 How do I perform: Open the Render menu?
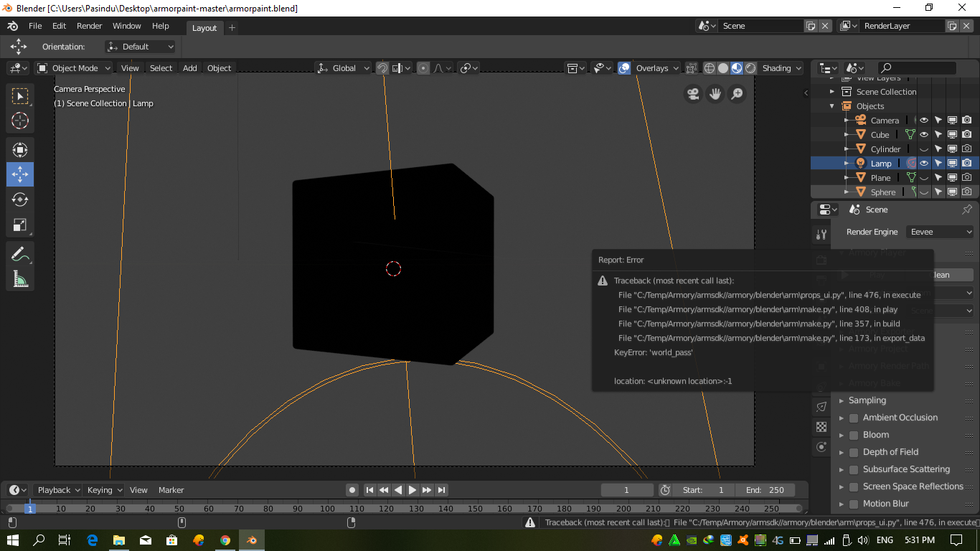pos(89,26)
